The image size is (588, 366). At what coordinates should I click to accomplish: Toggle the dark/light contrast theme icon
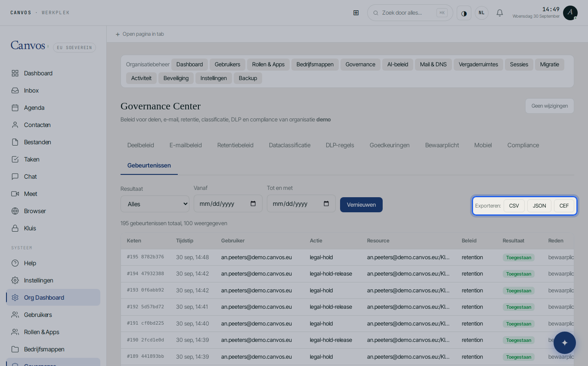coord(464,13)
